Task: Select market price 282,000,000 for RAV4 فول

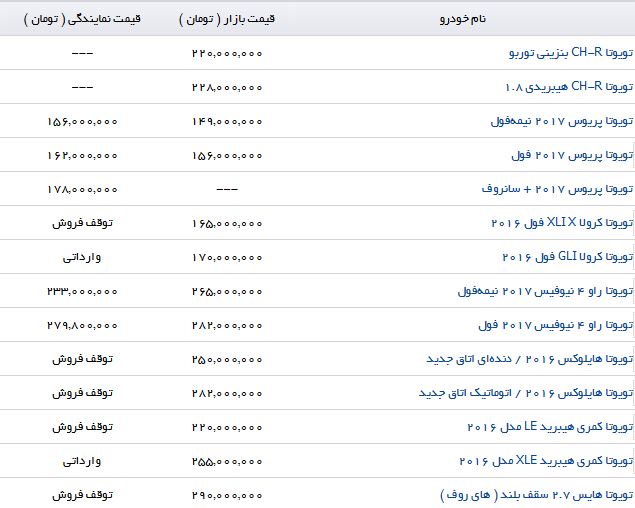Action: tap(227, 326)
